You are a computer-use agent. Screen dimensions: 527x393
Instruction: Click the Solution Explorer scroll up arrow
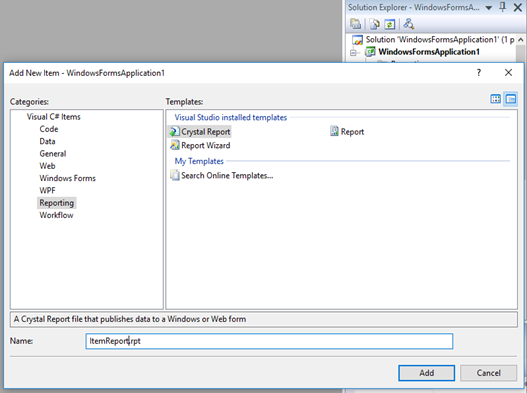click(521, 40)
